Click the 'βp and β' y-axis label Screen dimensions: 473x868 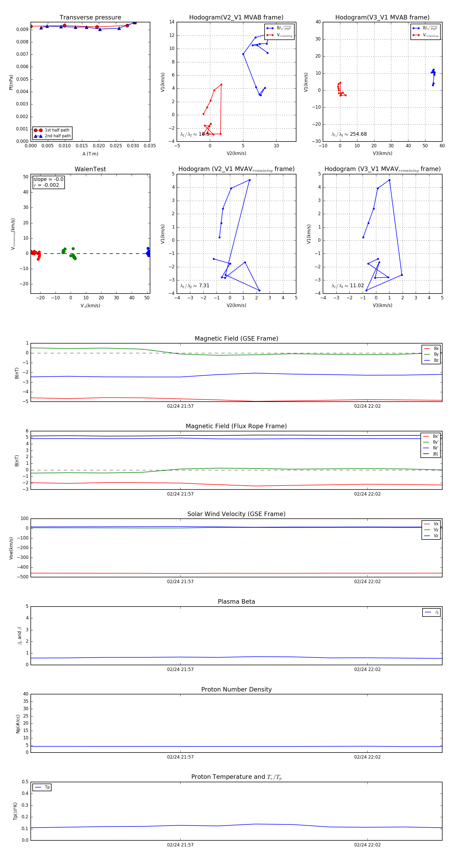click(x=19, y=636)
